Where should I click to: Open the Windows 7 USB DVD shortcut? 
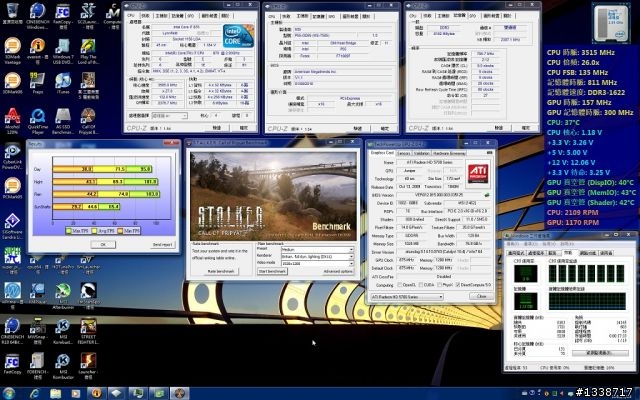pos(63,50)
